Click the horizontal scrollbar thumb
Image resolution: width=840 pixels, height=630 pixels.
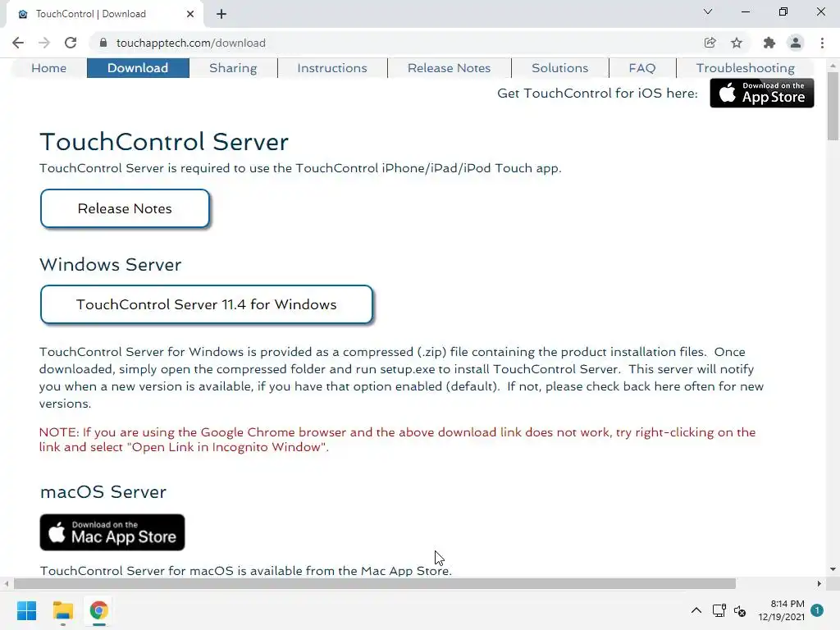(x=374, y=583)
